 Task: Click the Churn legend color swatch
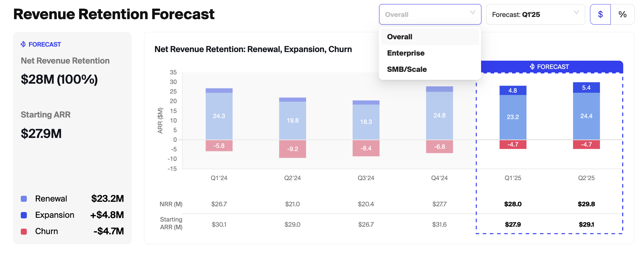point(24,231)
